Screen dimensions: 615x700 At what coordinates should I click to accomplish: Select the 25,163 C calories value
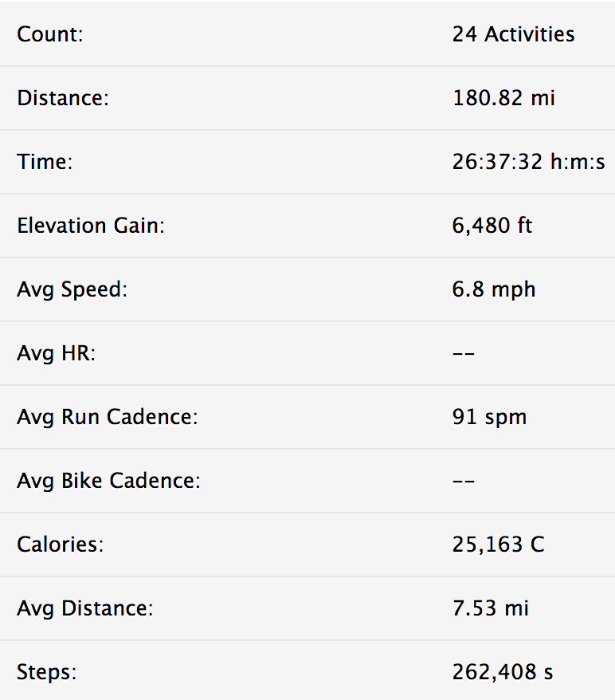(x=499, y=545)
